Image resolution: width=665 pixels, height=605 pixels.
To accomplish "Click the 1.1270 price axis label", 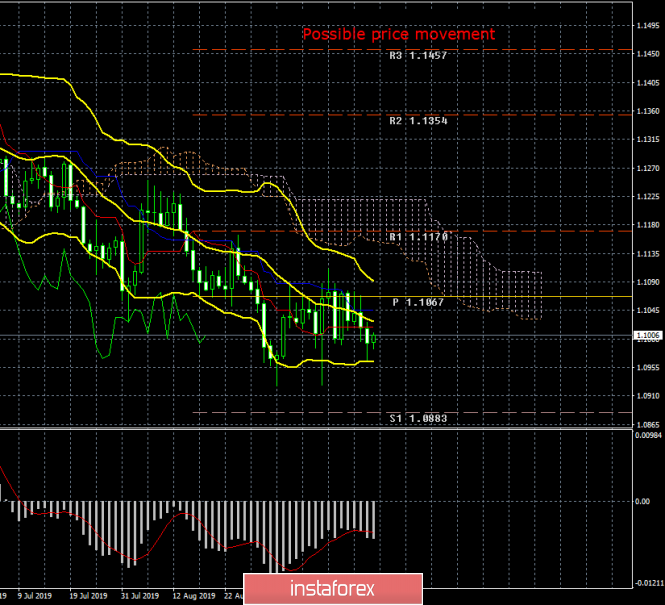I will [647, 168].
